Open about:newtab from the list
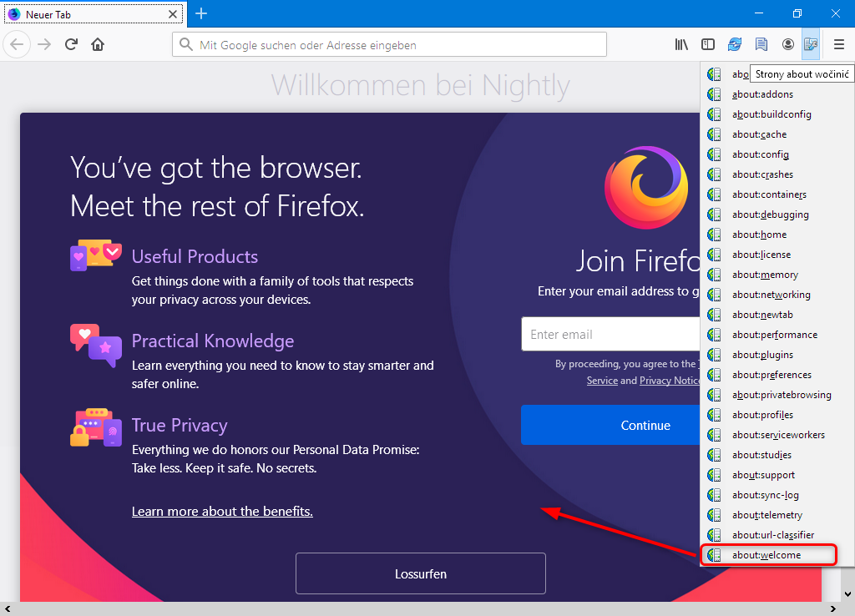 777,315
